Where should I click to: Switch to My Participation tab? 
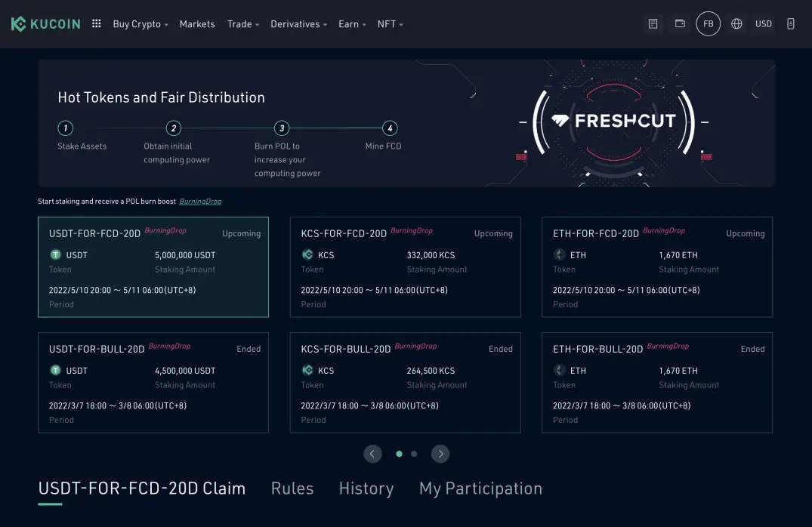click(x=480, y=488)
